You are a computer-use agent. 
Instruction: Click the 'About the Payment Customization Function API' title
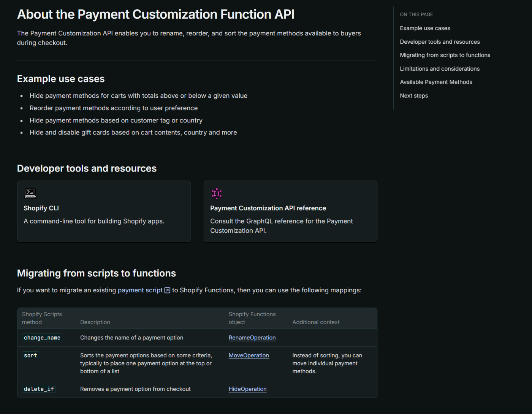click(x=156, y=14)
